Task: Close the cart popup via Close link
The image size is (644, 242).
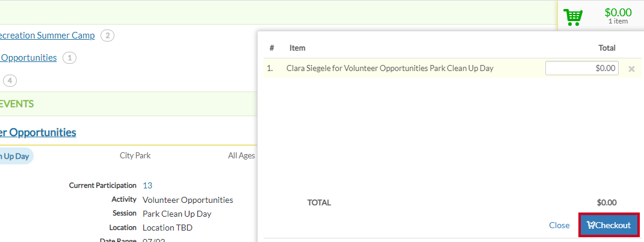Action: click(x=559, y=225)
